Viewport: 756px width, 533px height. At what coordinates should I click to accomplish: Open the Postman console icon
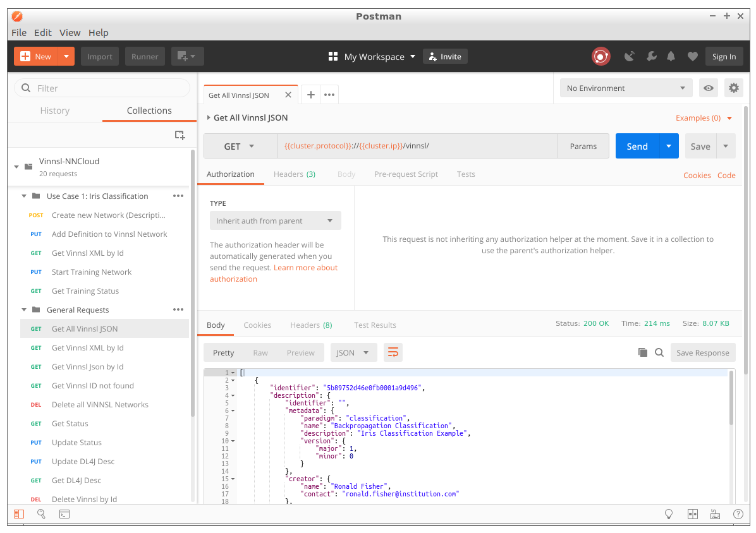(x=64, y=514)
